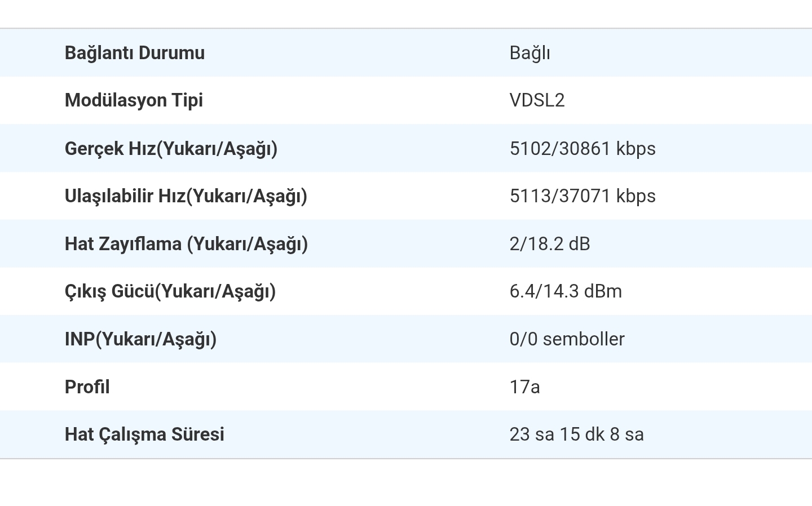Screen dimensions: 812x506
Task: Select the Hat Zayıflama (Yukarı/Aşağı) label
Action: (187, 244)
